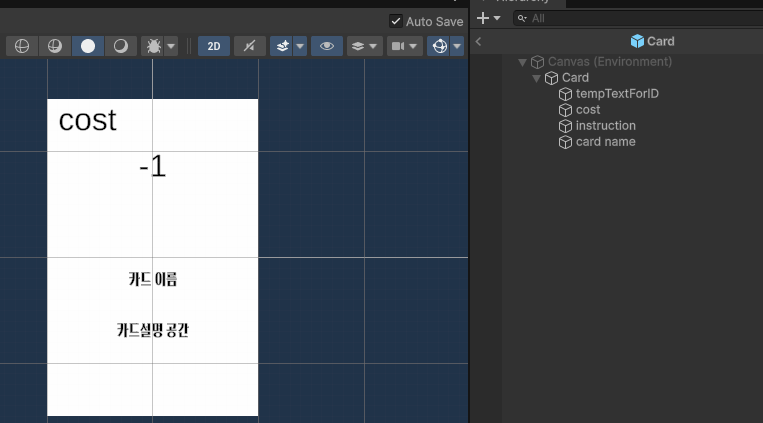
Task: Click the layers overlay icon
Action: [358, 46]
